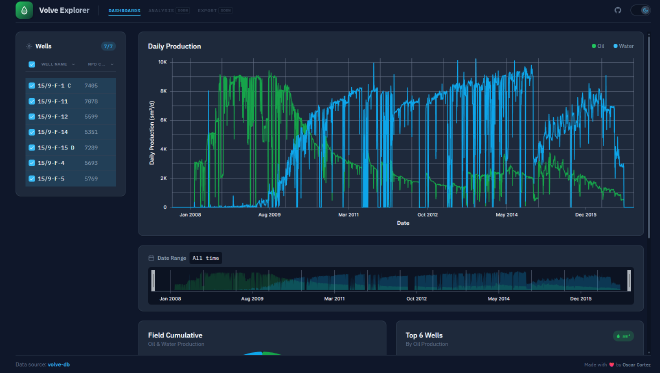This screenshot has height=373, width=660.
Task: Click the 15/9-F-1 C well name
Action: (x=54, y=85)
